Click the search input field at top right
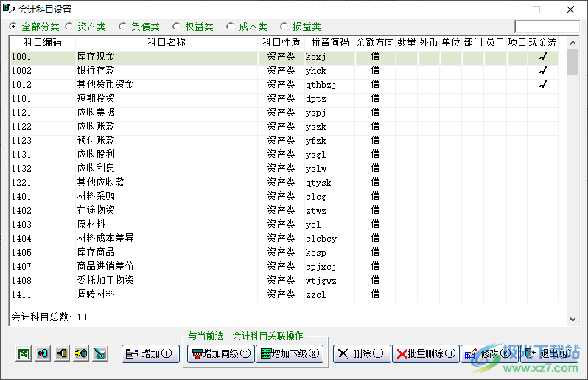Image resolution: width=588 pixels, height=380 pixels. pos(547,27)
